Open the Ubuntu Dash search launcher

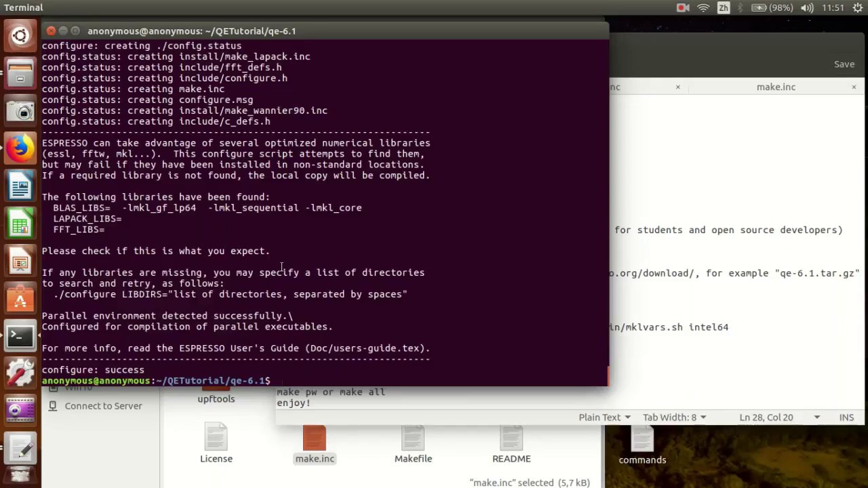pos(20,35)
